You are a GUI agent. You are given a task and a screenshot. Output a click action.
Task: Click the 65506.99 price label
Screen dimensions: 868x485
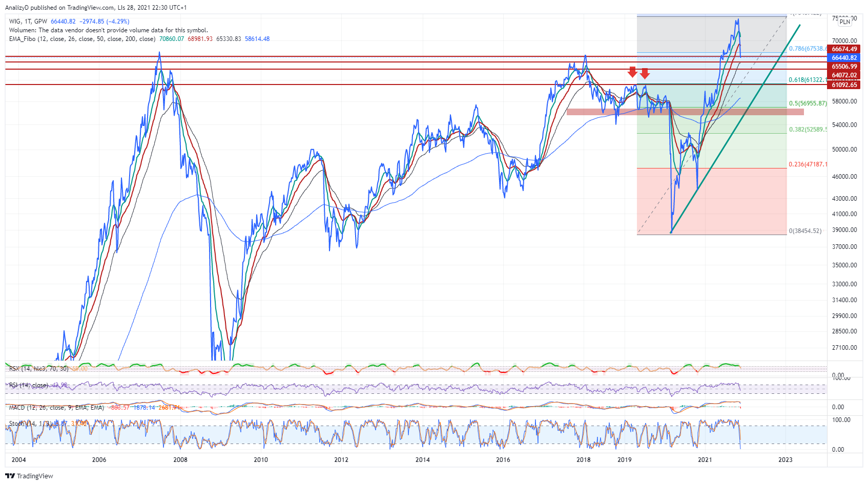click(x=844, y=67)
